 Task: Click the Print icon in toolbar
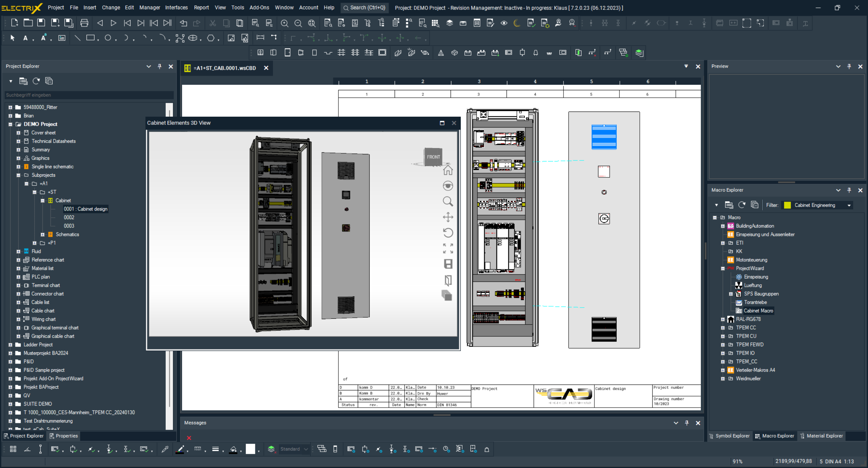pyautogui.click(x=84, y=23)
